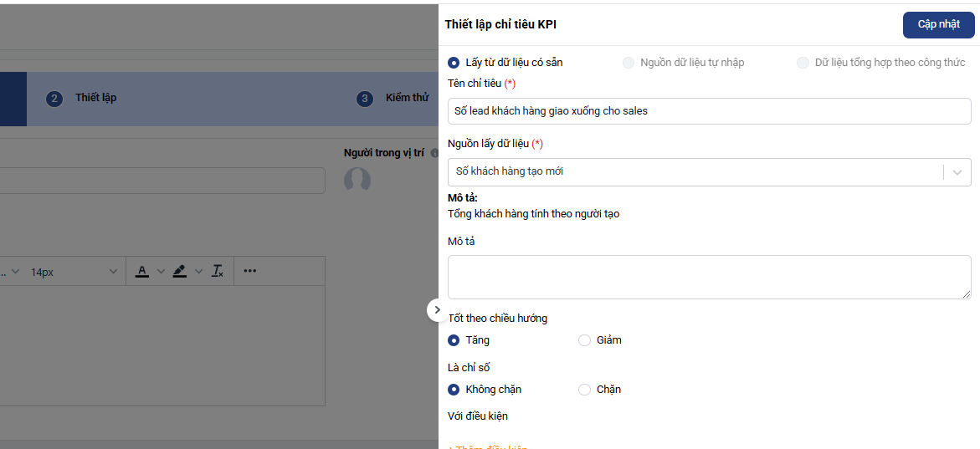This screenshot has width=980, height=449.
Task: Select the 'Chặn' radio option
Action: [x=585, y=390]
